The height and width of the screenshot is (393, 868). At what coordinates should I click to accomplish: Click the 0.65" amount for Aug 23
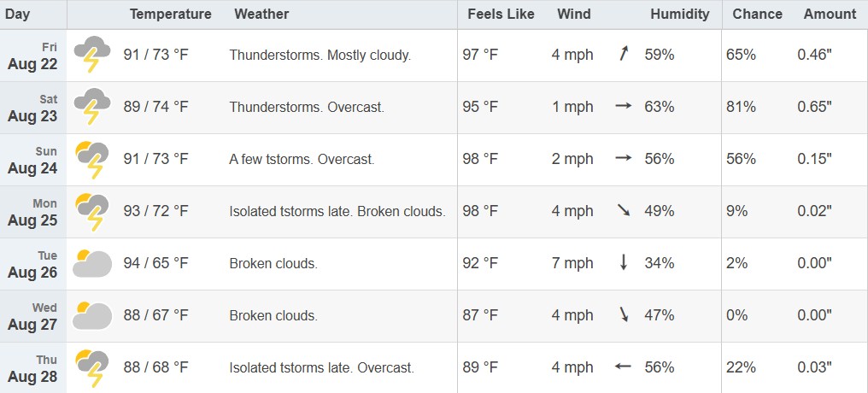click(x=814, y=107)
